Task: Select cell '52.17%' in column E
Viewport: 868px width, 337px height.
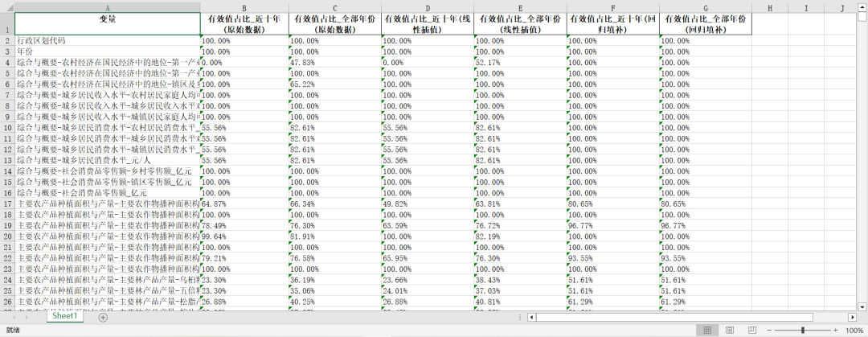Action: click(520, 62)
